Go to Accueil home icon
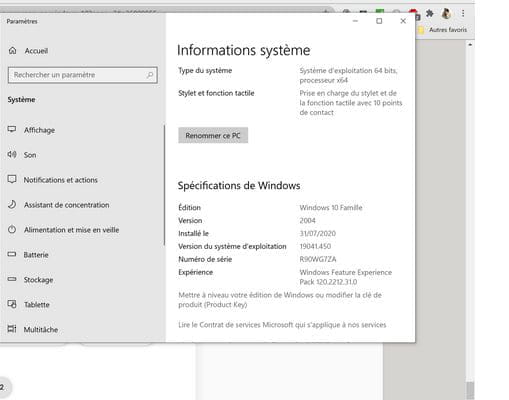 (x=13, y=51)
